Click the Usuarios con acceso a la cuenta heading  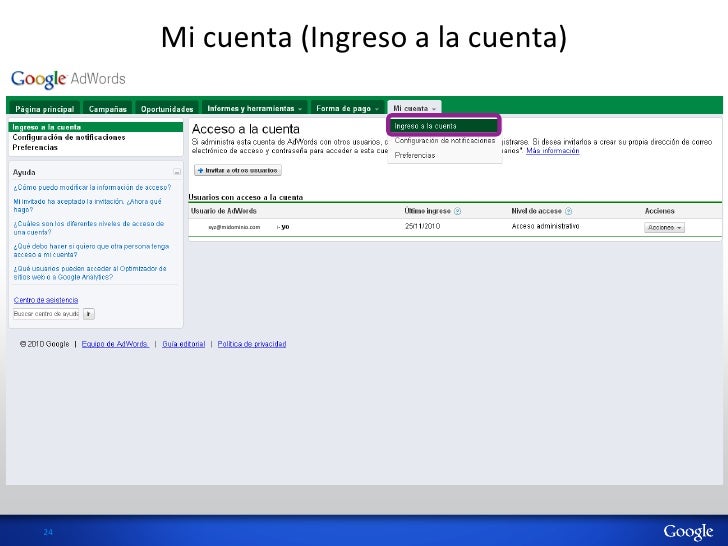click(x=246, y=197)
